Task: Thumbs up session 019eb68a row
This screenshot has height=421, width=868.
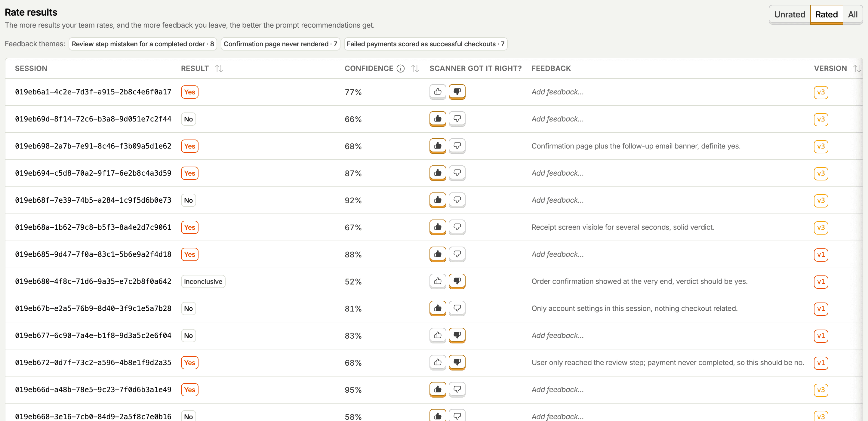Action: 438,227
